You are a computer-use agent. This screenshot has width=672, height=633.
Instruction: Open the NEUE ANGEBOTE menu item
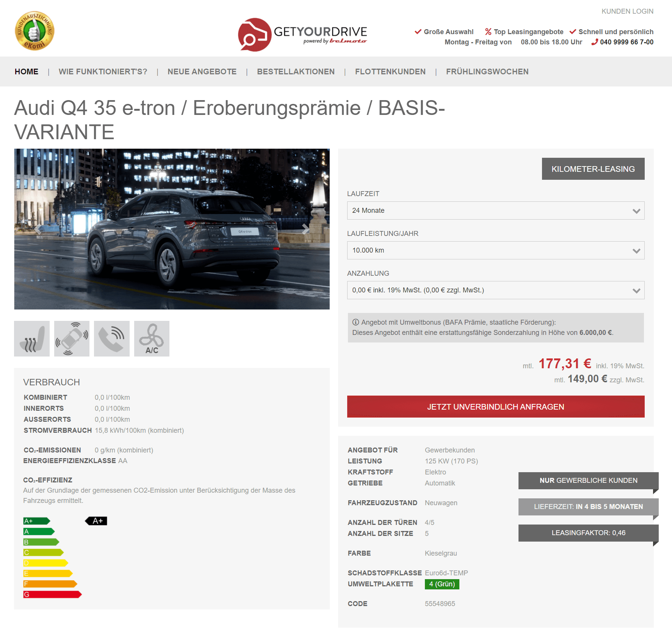click(202, 72)
